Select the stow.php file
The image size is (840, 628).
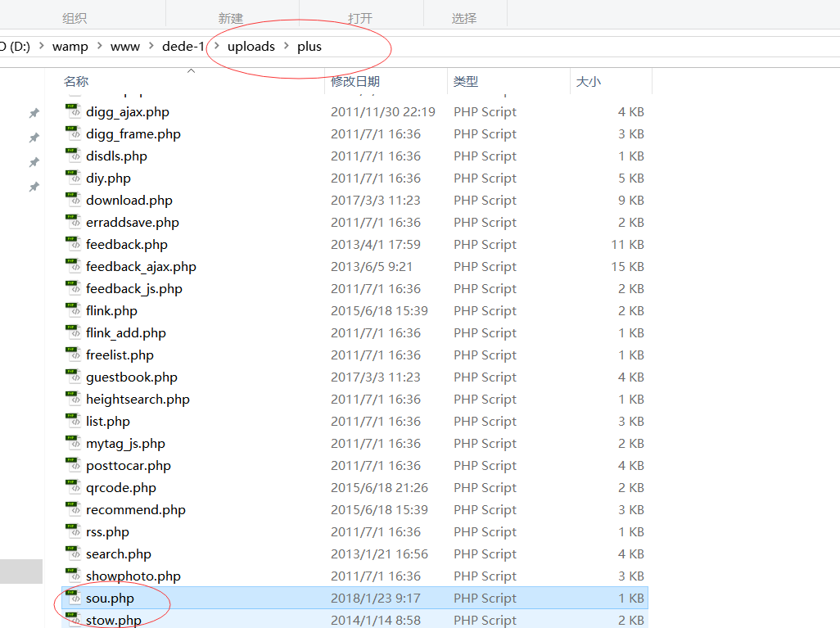coord(113,620)
